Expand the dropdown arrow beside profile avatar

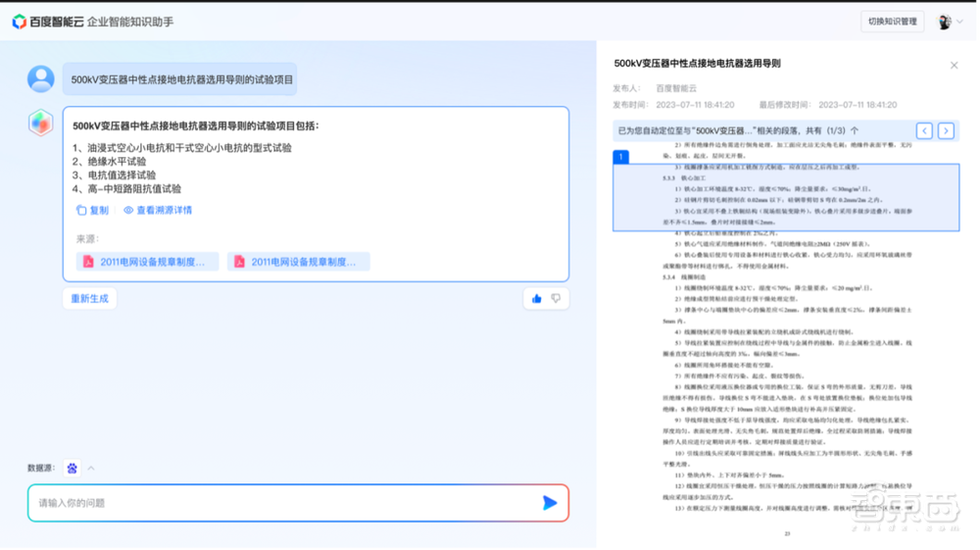click(962, 22)
